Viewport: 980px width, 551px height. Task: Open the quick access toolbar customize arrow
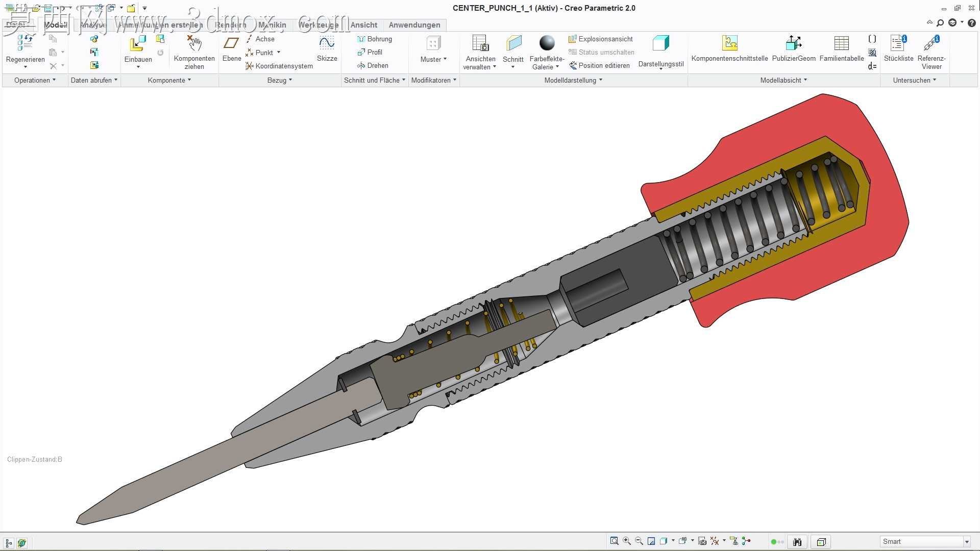pyautogui.click(x=145, y=8)
